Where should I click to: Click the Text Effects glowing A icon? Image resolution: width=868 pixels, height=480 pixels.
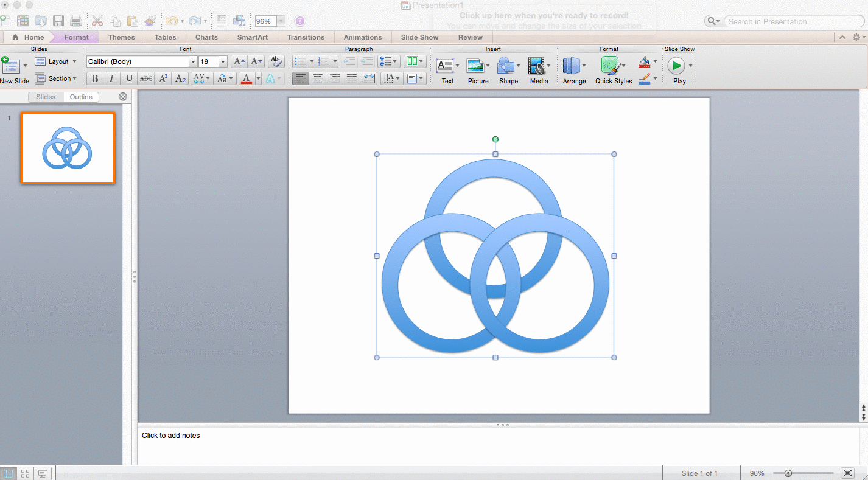pos(270,78)
